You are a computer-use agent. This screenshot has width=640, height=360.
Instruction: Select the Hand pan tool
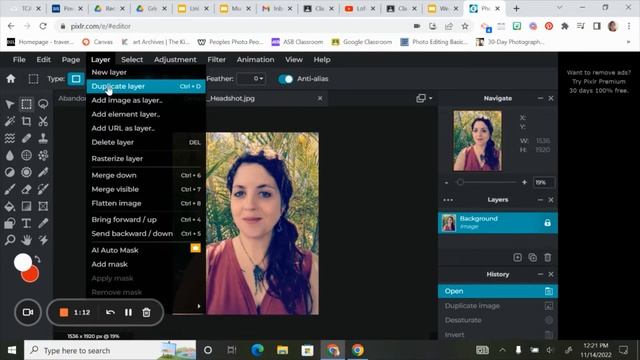(x=27, y=240)
